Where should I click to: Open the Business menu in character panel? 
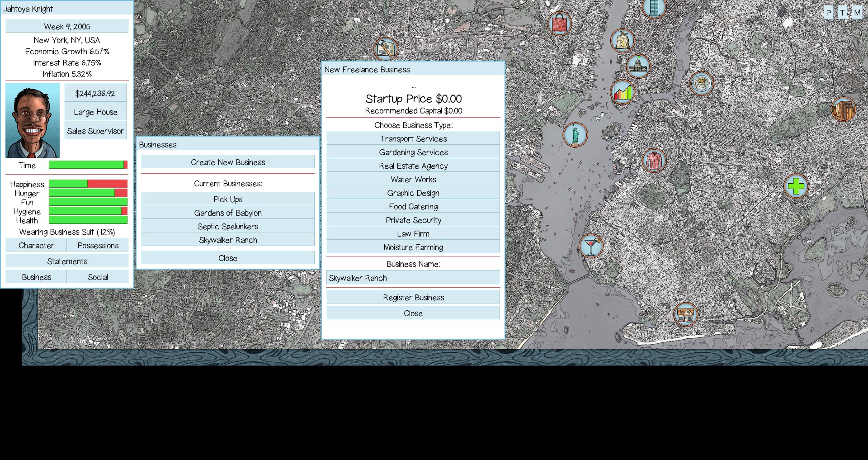(36, 277)
